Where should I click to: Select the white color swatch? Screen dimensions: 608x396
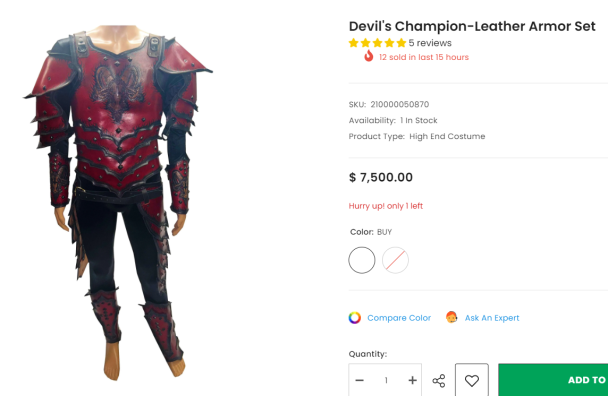coord(362,260)
